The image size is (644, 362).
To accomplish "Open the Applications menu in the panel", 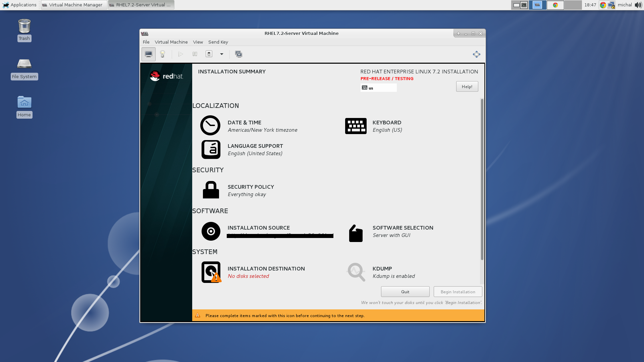I will [x=19, y=5].
